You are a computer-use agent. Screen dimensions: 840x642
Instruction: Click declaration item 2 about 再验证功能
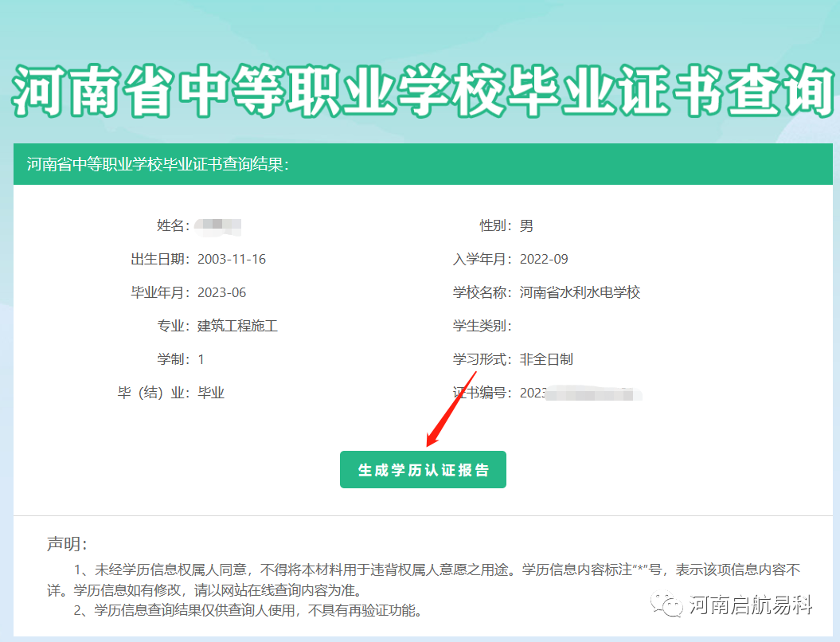tap(248, 610)
